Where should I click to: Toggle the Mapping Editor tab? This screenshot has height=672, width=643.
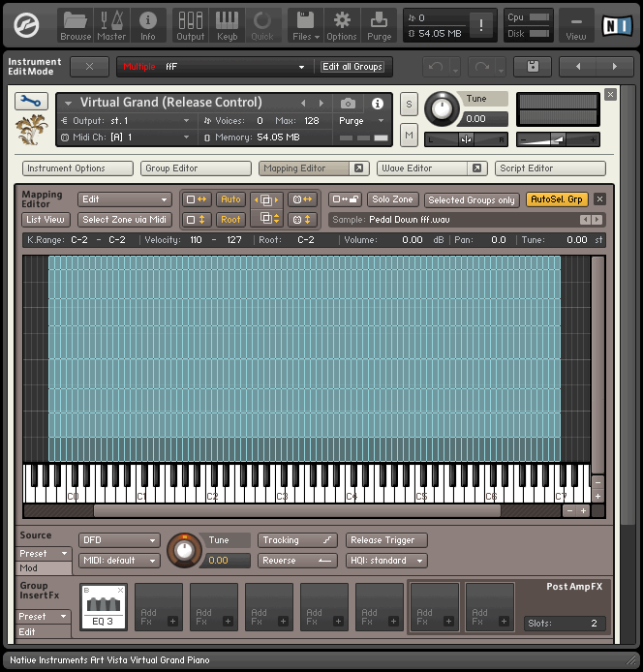(304, 168)
